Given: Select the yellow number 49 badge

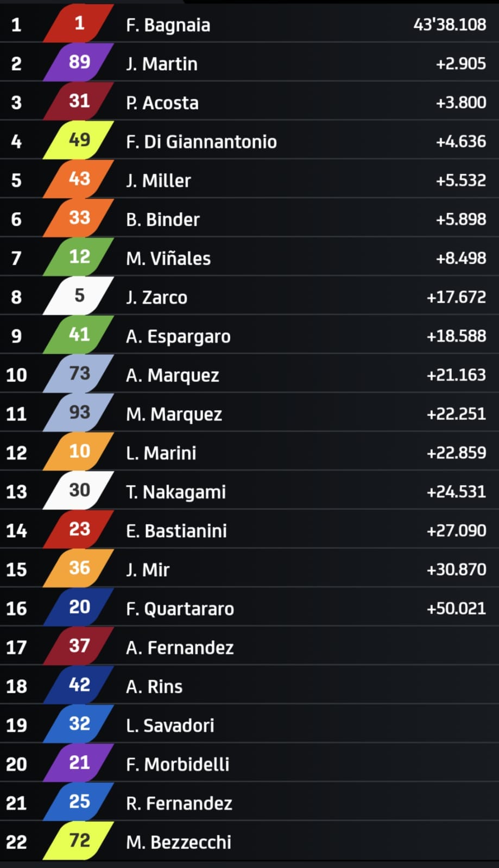Looking at the screenshot, I should point(79,140).
